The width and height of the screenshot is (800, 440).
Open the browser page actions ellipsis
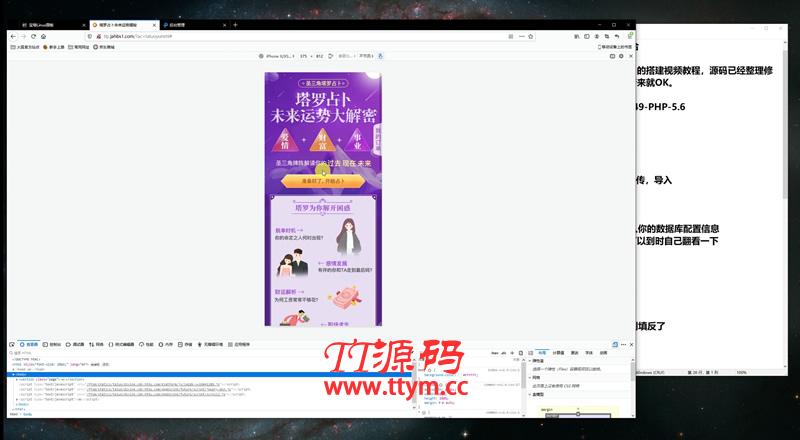[521, 37]
